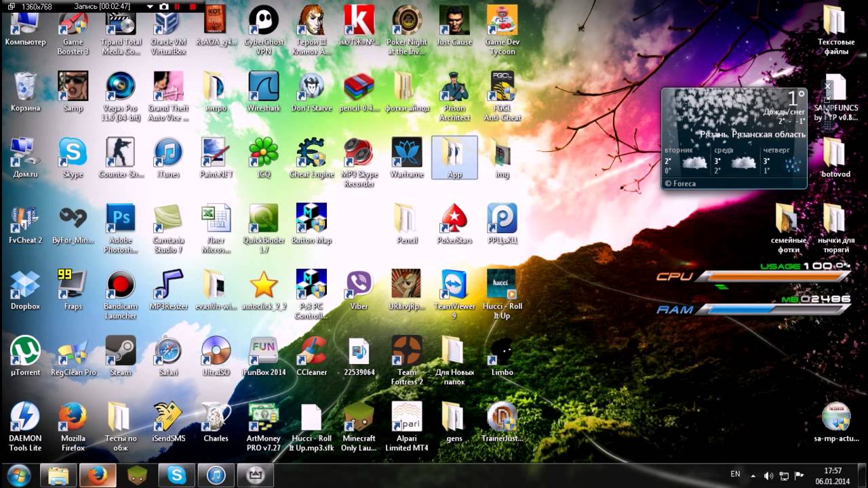Click the CPU usage meter bar
This screenshot has height=488, width=868.
(x=772, y=277)
